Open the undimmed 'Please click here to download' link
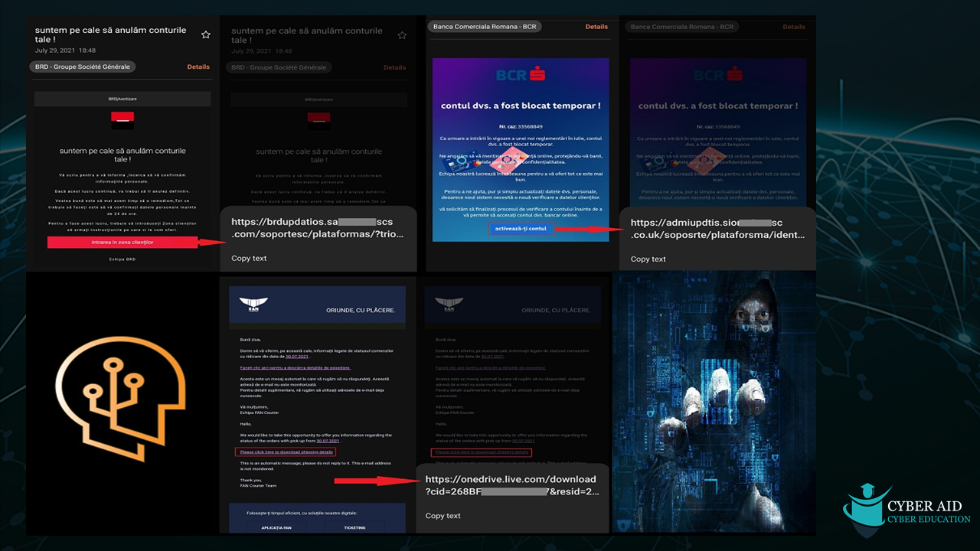The width and height of the screenshot is (980, 551). pyautogui.click(x=285, y=452)
